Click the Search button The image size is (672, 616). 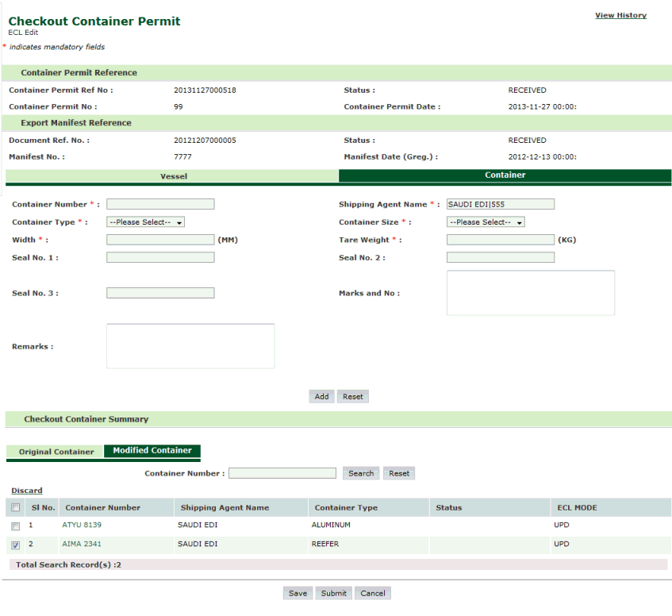(x=361, y=473)
